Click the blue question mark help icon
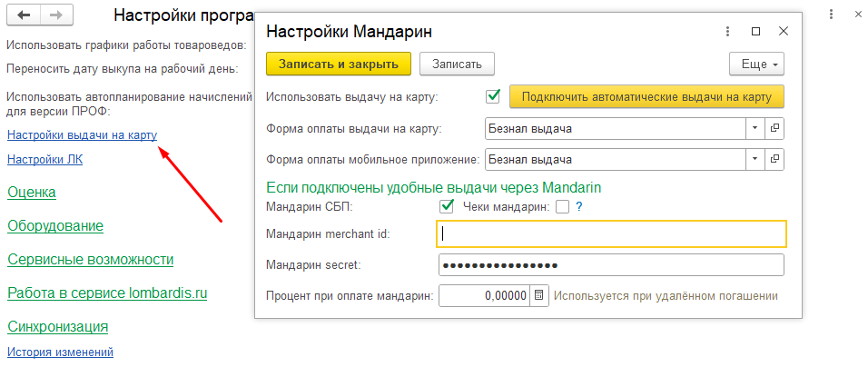The image size is (868, 367). (578, 207)
